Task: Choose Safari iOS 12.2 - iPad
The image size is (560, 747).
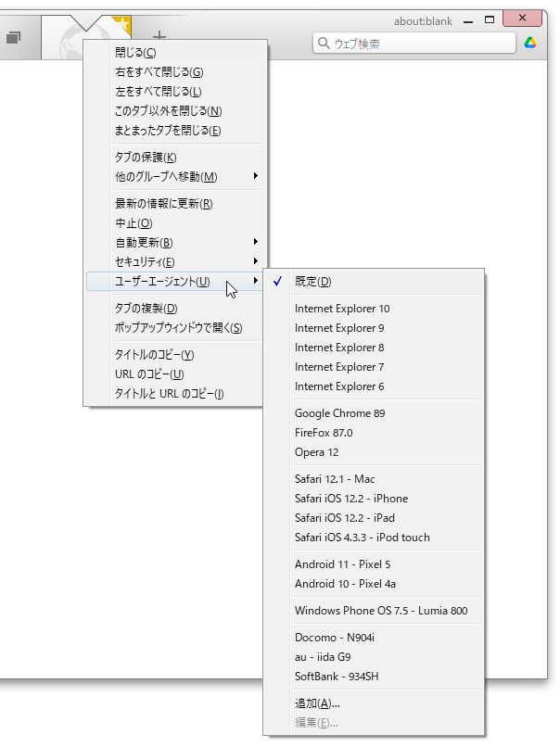Action: [373, 518]
